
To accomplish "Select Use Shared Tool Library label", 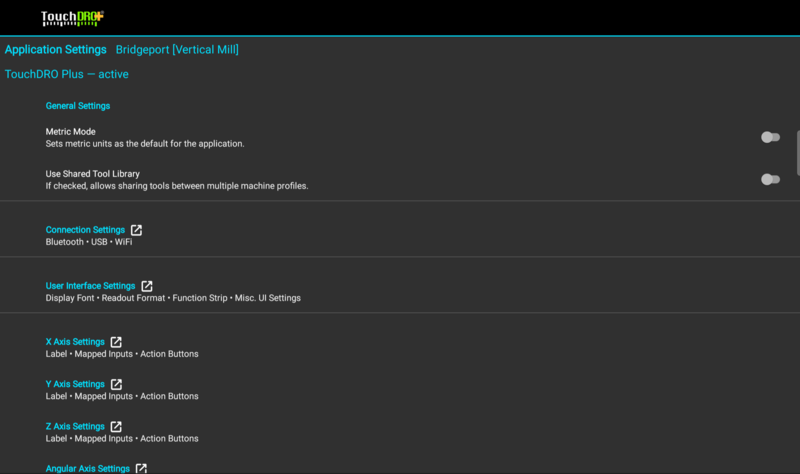I will click(92, 174).
